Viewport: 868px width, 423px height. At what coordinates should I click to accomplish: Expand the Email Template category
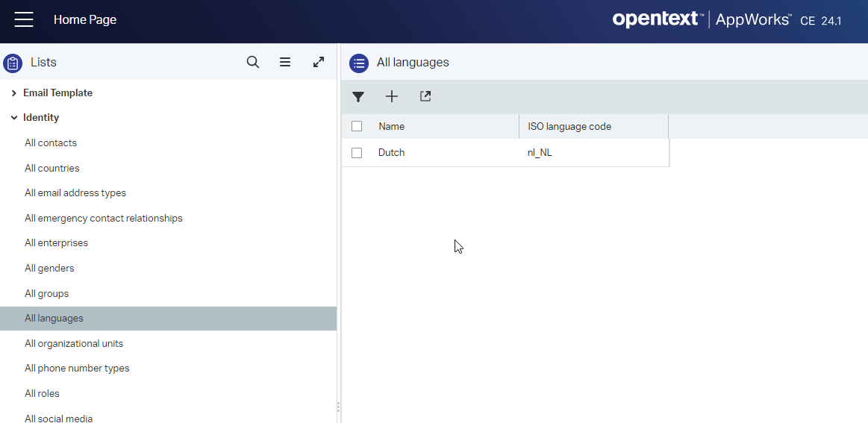[14, 93]
